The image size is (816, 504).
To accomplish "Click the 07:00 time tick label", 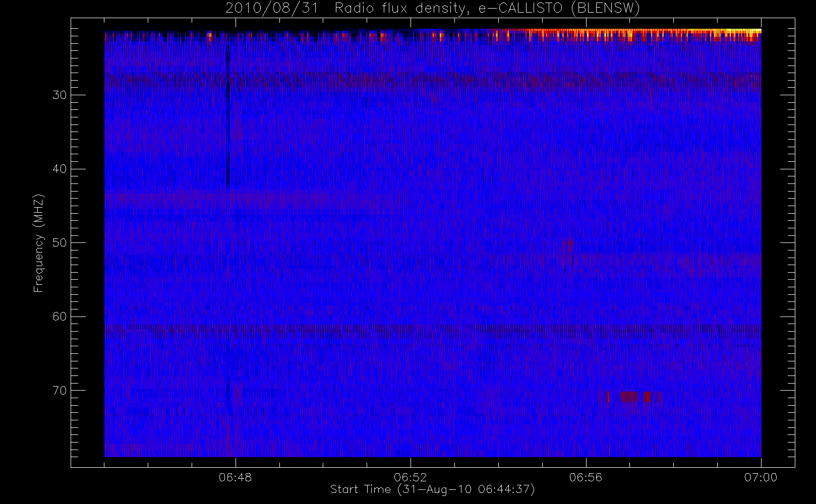I will click(x=761, y=477).
